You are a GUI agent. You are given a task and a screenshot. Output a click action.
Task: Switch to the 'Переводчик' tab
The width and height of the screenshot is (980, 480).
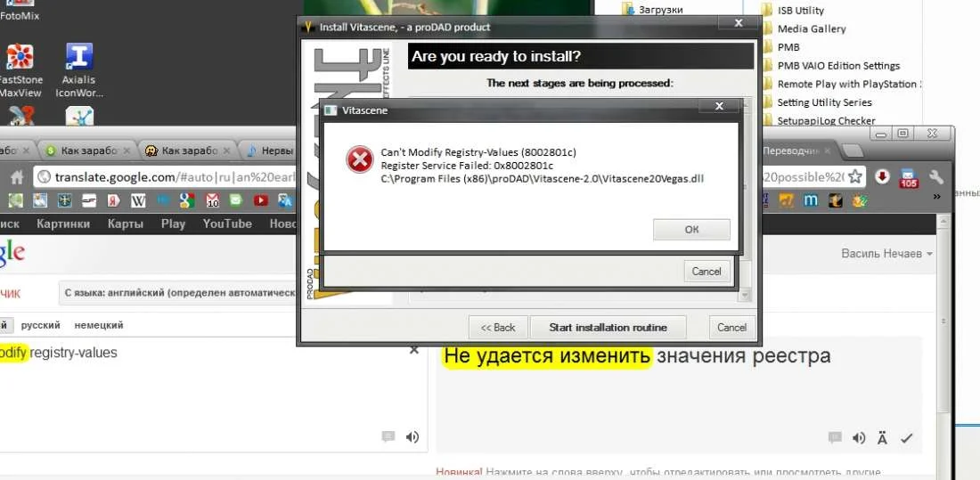tap(799, 151)
